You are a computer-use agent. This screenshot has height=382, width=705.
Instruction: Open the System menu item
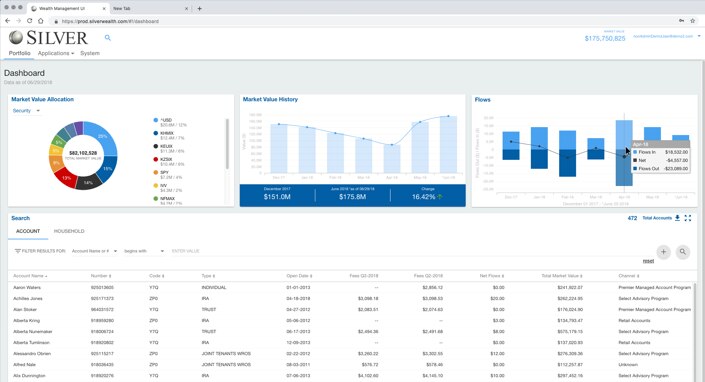coord(90,53)
